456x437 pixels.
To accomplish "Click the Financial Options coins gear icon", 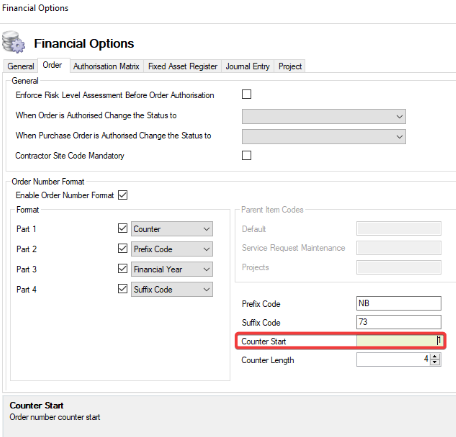I will [x=13, y=42].
